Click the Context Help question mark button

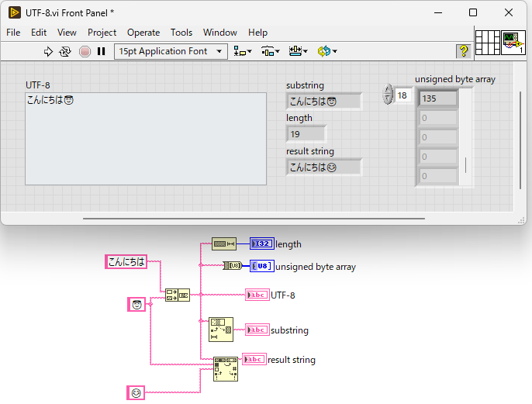click(x=464, y=51)
